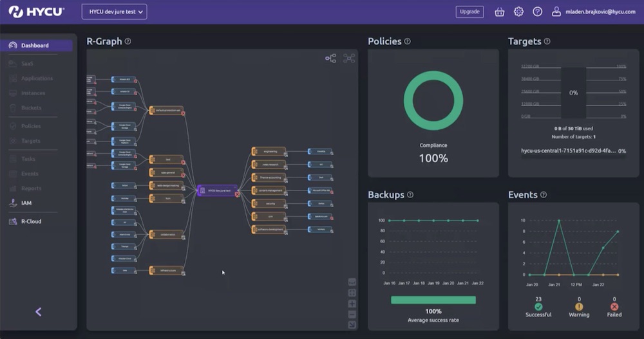This screenshot has height=339, width=644.
Task: Click Jan 21 events chart peak point
Action: click(x=559, y=221)
